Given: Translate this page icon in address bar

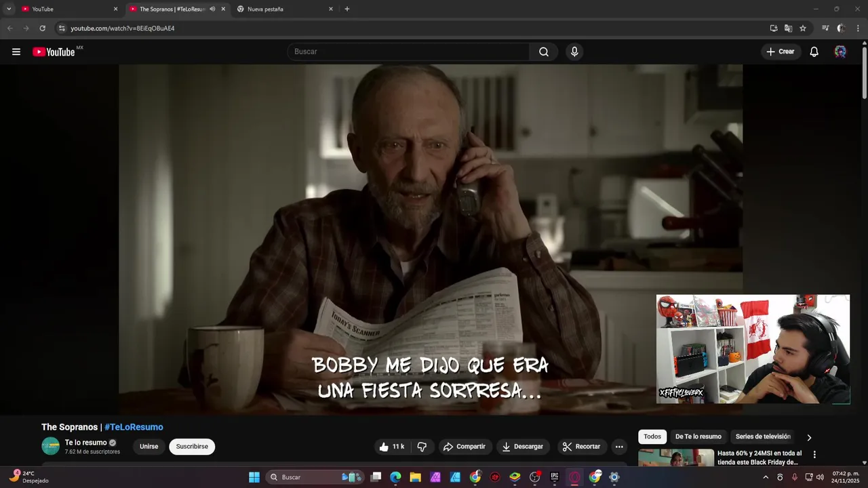Looking at the screenshot, I should point(788,28).
